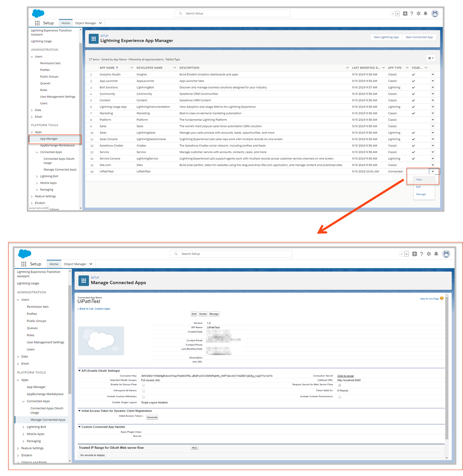Viewport: 463px width, 476px height.
Task: Click New Connected App button
Action: click(x=419, y=37)
